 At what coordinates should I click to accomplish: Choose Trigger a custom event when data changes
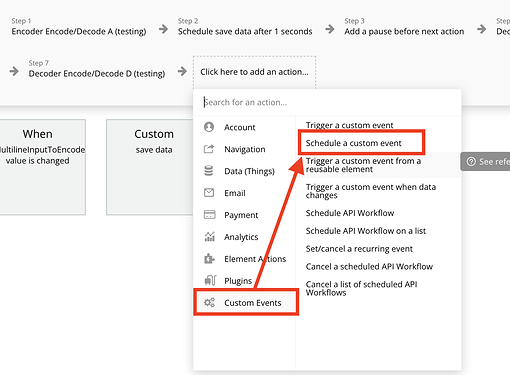(x=371, y=191)
